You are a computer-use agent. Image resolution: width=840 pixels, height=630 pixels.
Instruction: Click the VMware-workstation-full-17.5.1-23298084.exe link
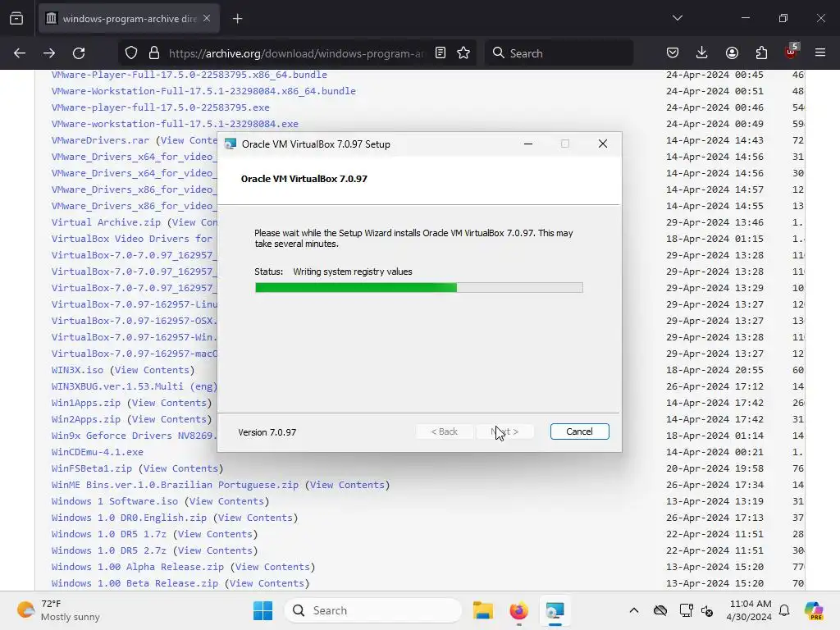coord(175,124)
